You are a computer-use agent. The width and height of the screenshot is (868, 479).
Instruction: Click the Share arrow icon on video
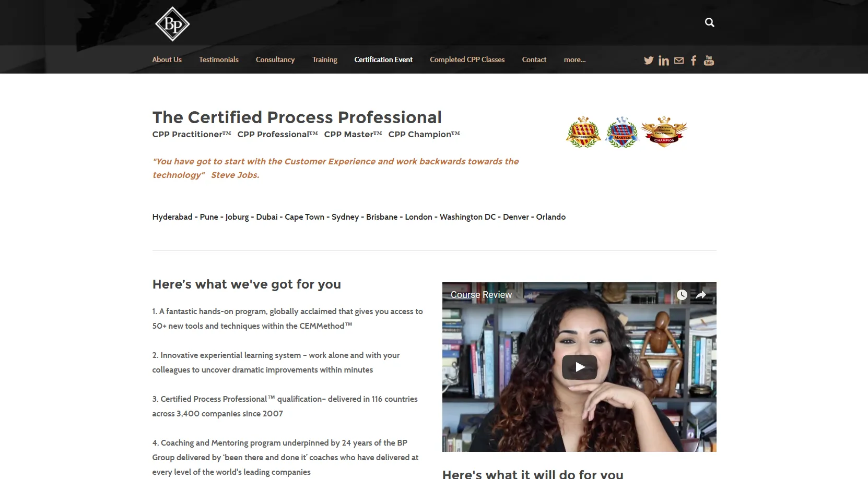click(x=701, y=295)
